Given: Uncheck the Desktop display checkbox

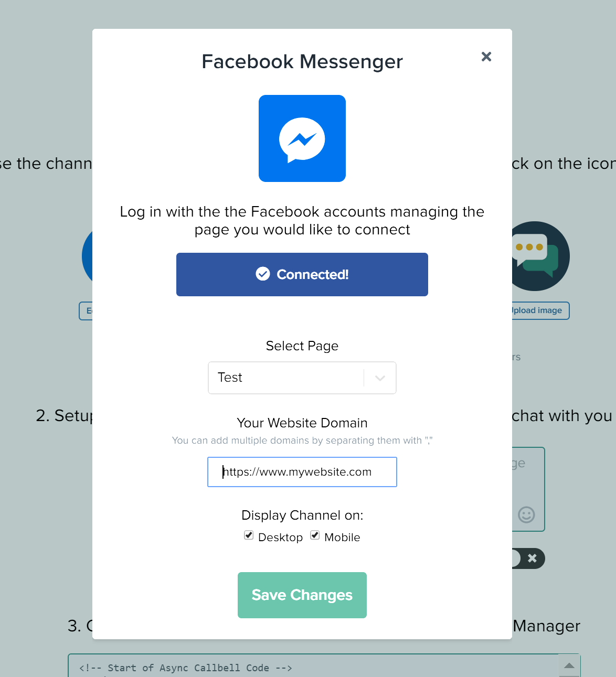Looking at the screenshot, I should (x=249, y=535).
